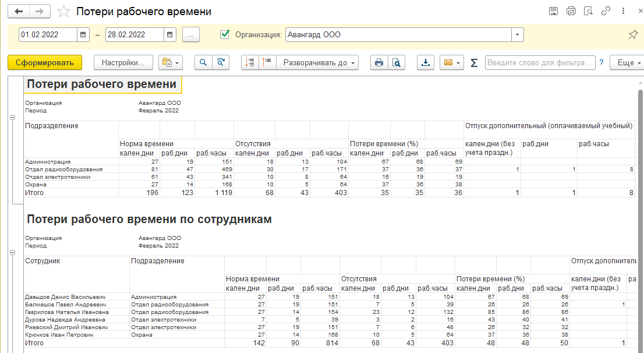Open the Еще menu

pyautogui.click(x=628, y=63)
